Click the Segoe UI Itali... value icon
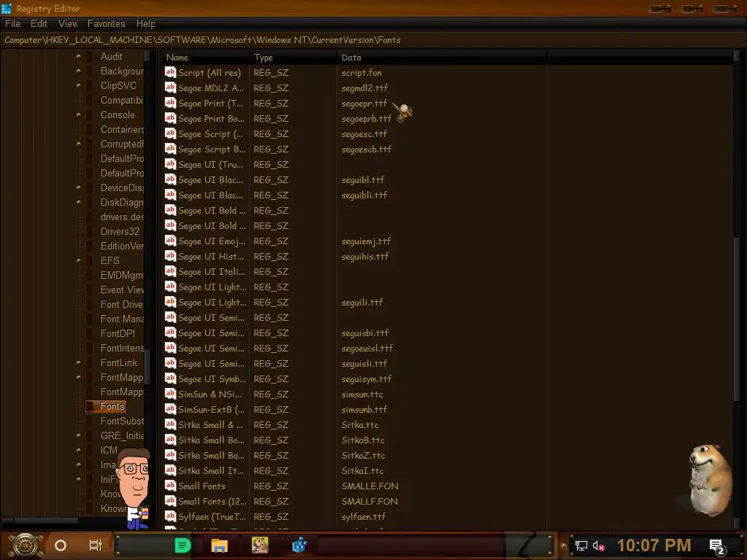The height and width of the screenshot is (560, 747). tap(170, 271)
